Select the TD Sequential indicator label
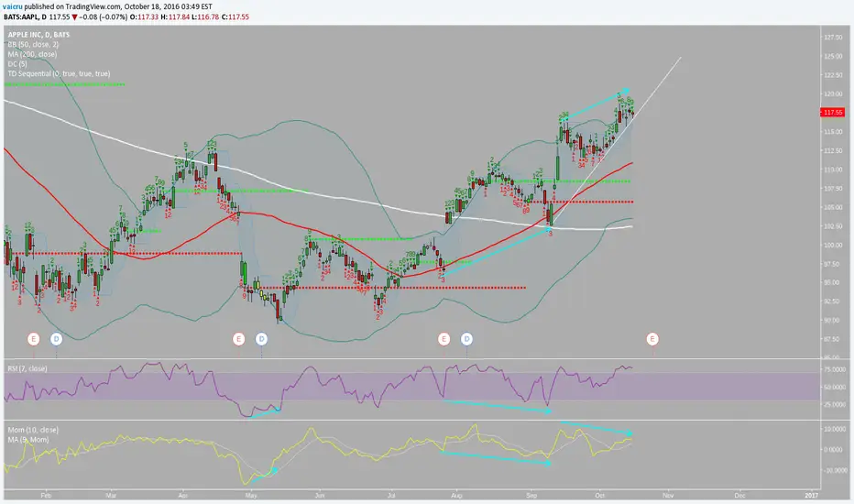 (59, 73)
